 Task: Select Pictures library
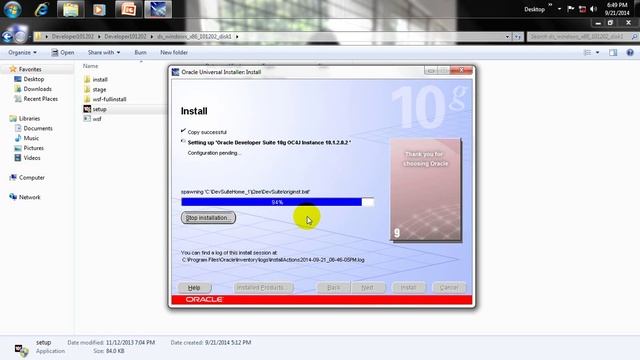(x=33, y=148)
